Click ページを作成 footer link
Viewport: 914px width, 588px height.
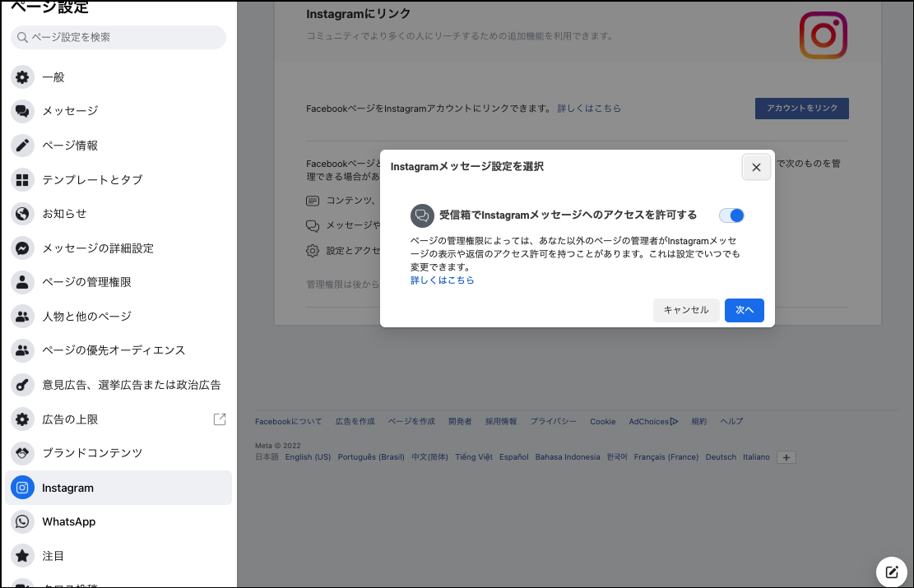[411, 421]
